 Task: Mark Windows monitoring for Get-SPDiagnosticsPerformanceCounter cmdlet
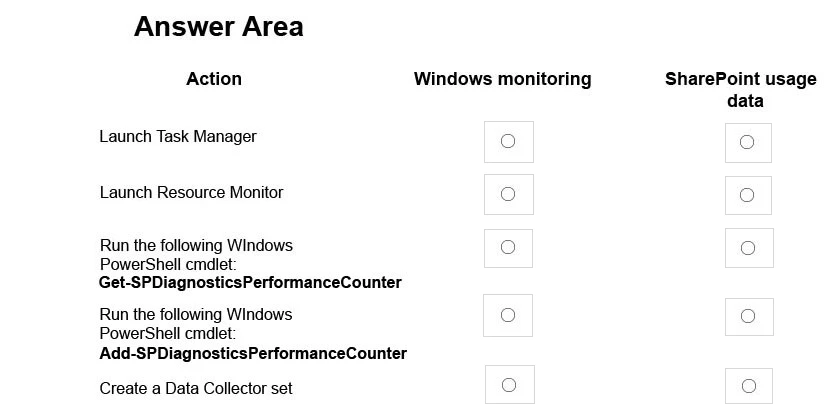click(508, 247)
